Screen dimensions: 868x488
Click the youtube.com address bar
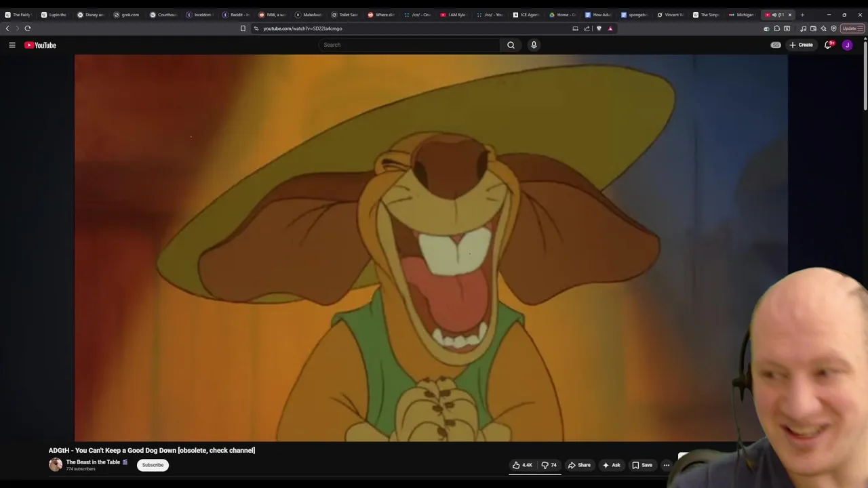[x=414, y=28]
